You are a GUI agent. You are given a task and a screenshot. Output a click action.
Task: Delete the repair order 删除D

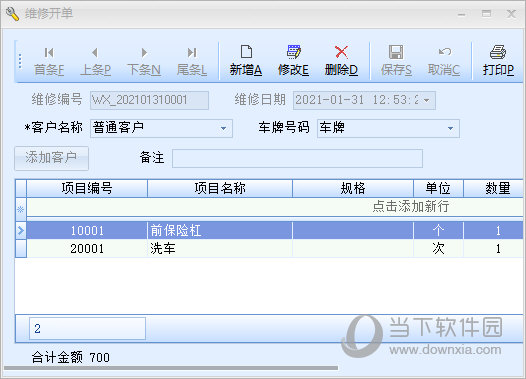(341, 61)
